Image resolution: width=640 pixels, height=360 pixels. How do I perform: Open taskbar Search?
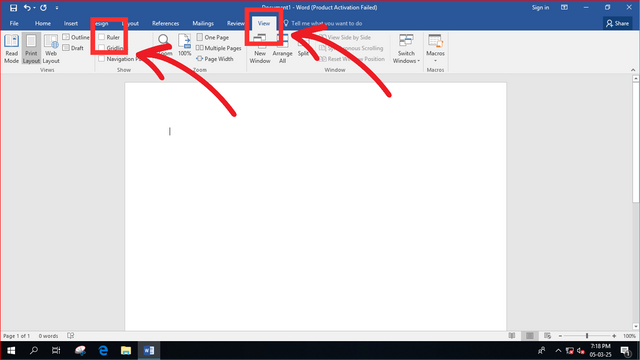coord(34,351)
